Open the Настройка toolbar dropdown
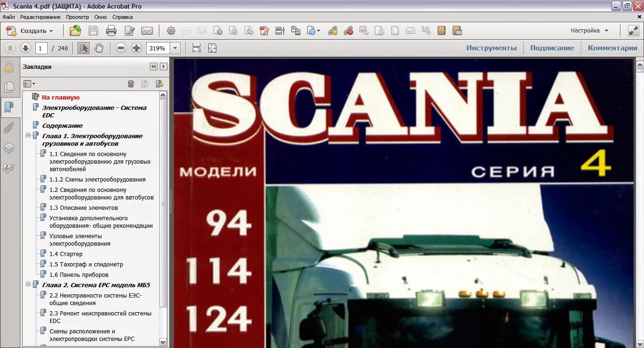This screenshot has height=348, width=644. 589,31
